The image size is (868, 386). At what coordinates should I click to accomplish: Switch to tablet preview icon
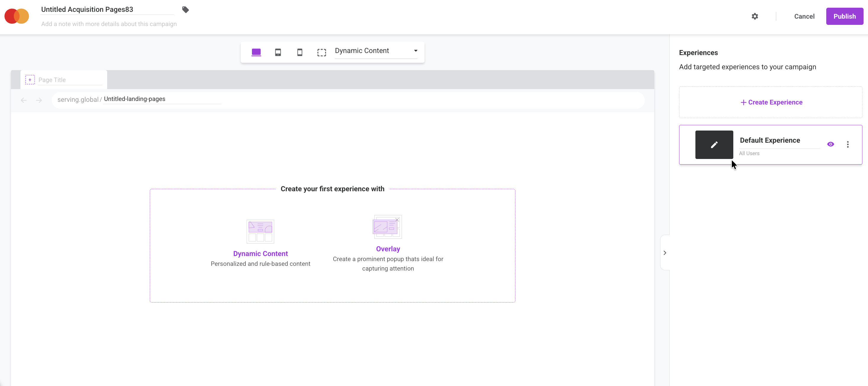point(278,52)
